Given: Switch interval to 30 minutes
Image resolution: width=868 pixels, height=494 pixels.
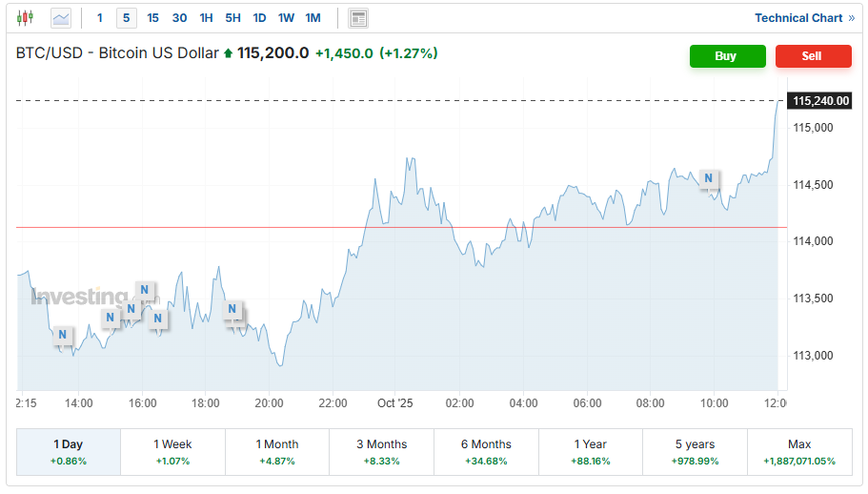Looking at the screenshot, I should [x=179, y=18].
